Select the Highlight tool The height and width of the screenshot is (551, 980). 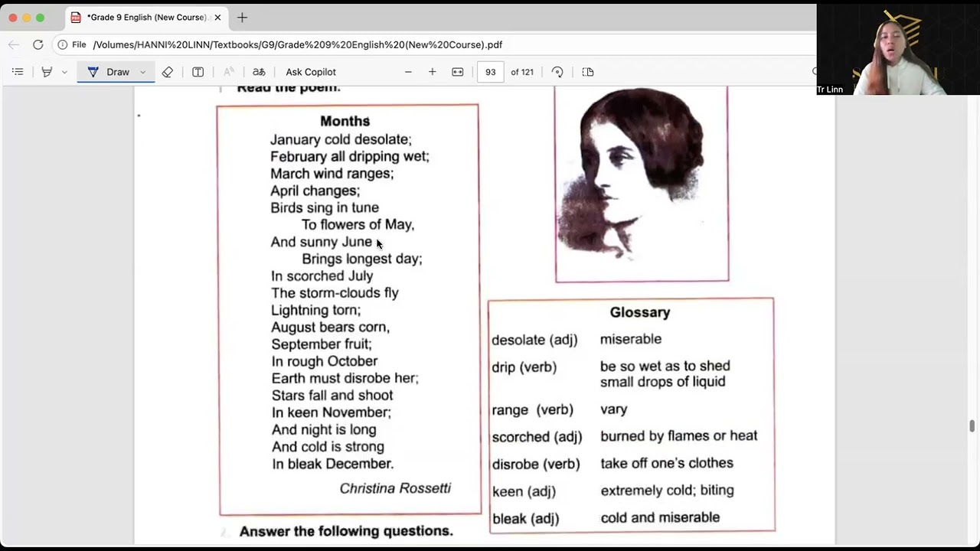[47, 72]
